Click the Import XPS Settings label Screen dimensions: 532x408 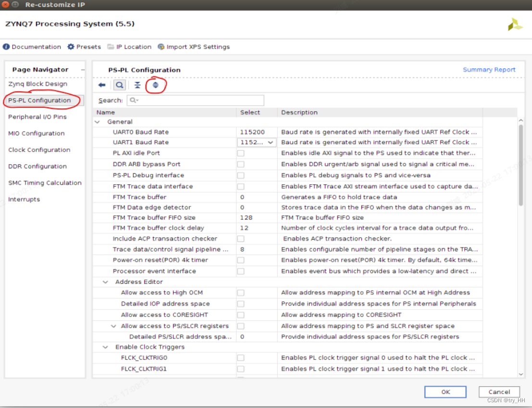[x=198, y=47]
